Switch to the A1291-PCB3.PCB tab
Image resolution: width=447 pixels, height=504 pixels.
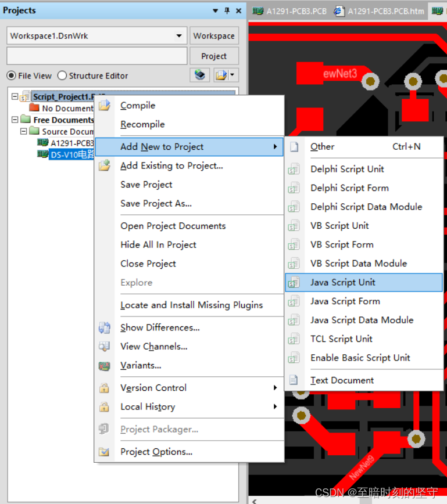click(289, 11)
